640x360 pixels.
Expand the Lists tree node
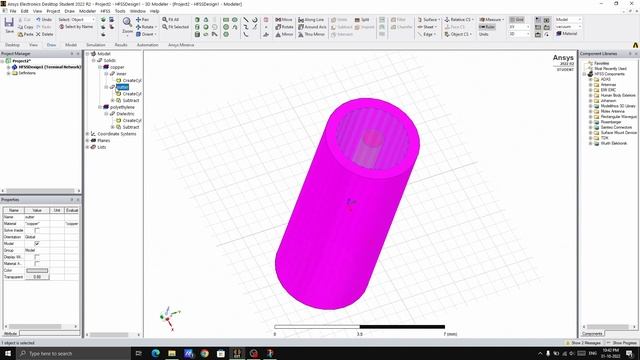pos(87,147)
